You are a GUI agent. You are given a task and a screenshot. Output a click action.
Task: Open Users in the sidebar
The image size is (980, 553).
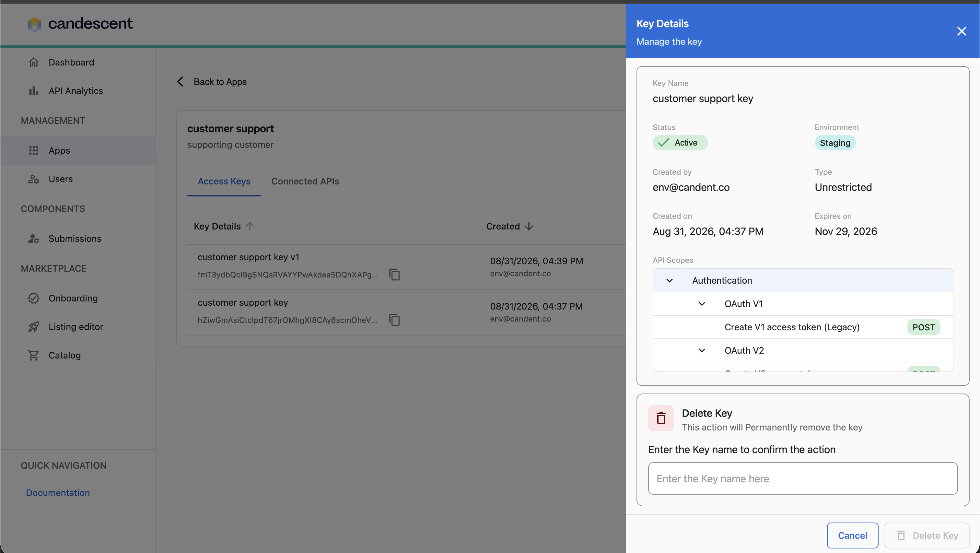[61, 179]
